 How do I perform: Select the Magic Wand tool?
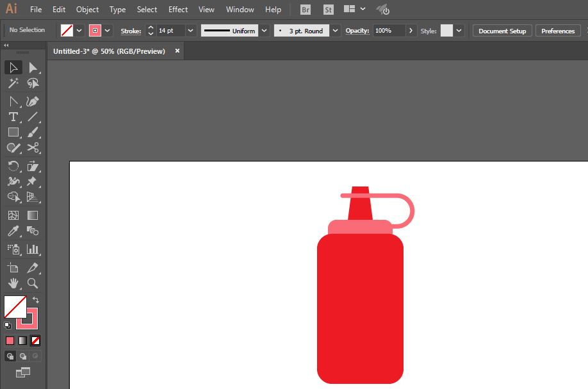[x=13, y=83]
